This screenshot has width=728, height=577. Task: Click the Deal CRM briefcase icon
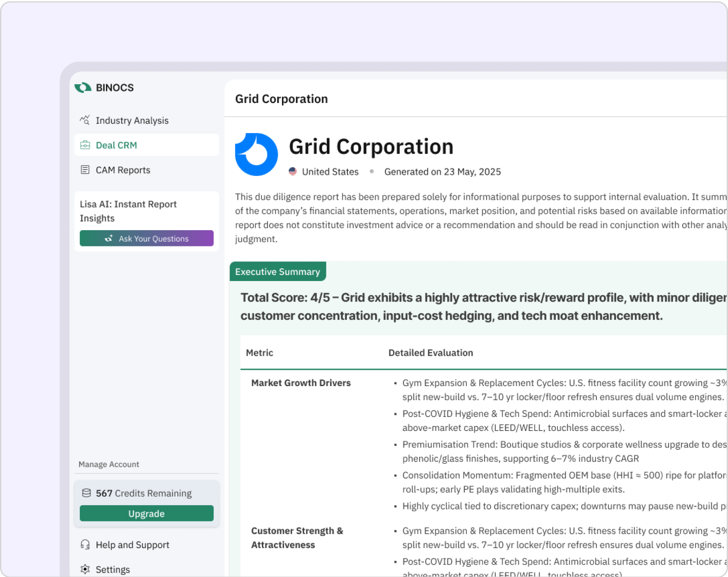click(x=85, y=145)
